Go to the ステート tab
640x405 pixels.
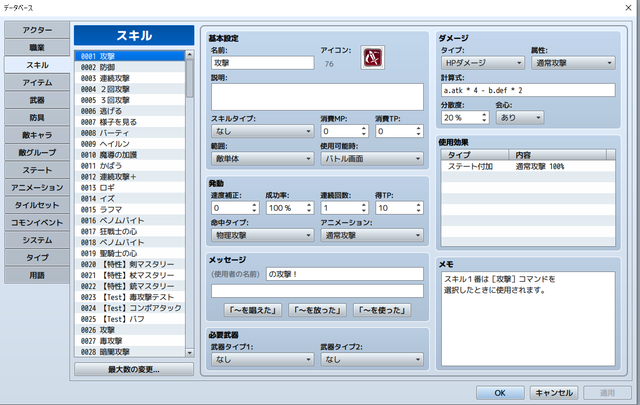tap(37, 170)
